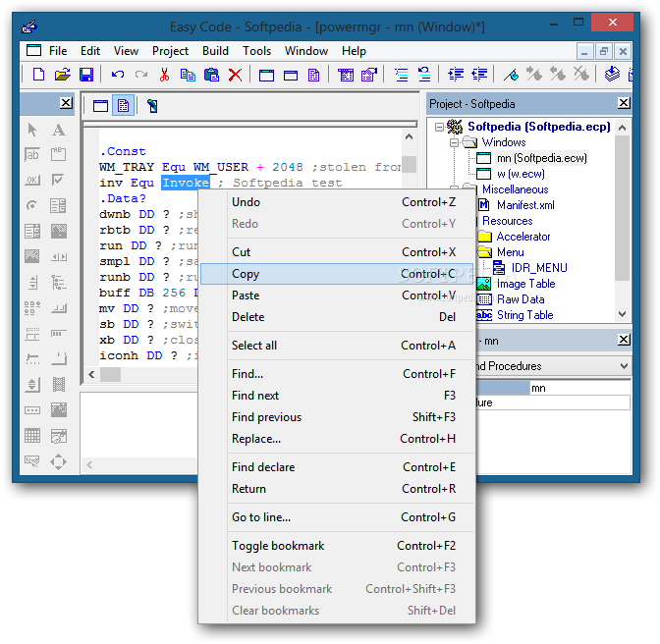Select the edit box 'ab' tool
This screenshot has width=660, height=644.
32,154
